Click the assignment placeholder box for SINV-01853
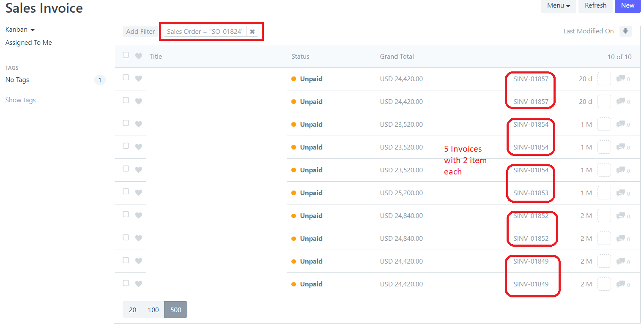Viewport: 644px width, 324px height. pos(604,193)
